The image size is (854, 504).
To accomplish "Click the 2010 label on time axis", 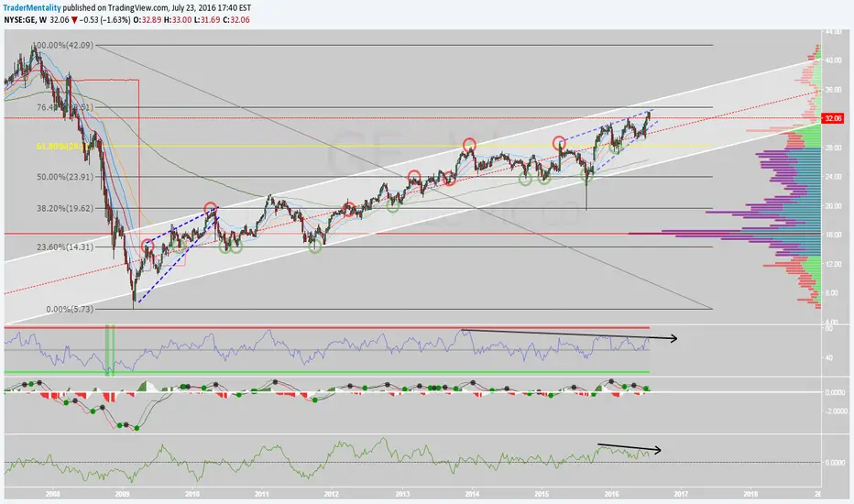I will pos(192,494).
